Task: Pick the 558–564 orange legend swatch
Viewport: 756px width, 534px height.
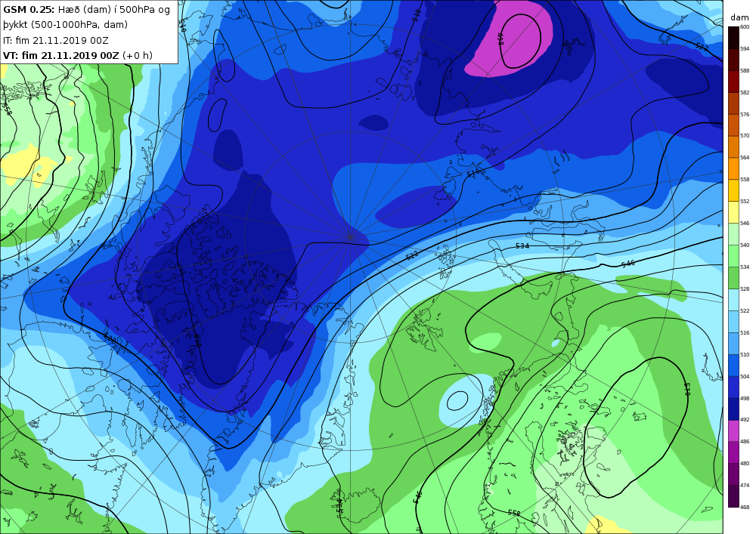Action: click(x=733, y=168)
